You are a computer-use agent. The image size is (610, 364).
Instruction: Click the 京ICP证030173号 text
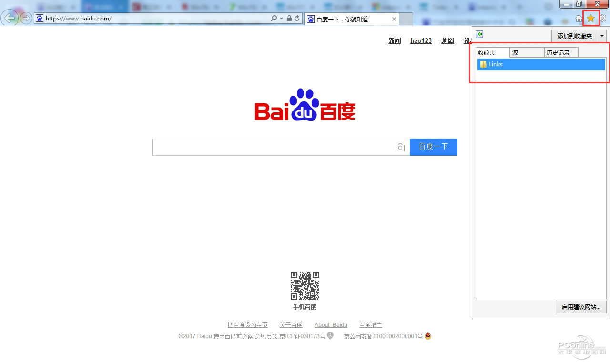pyautogui.click(x=302, y=336)
